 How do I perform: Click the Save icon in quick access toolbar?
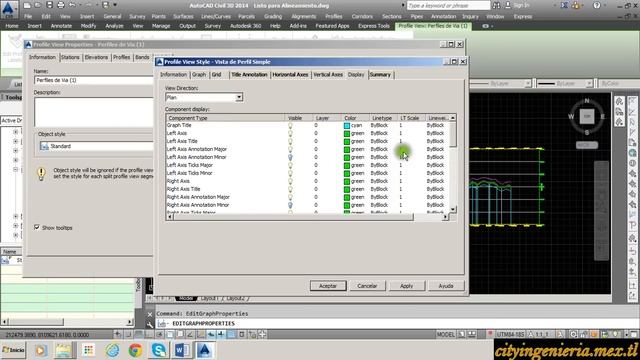(x=49, y=5)
